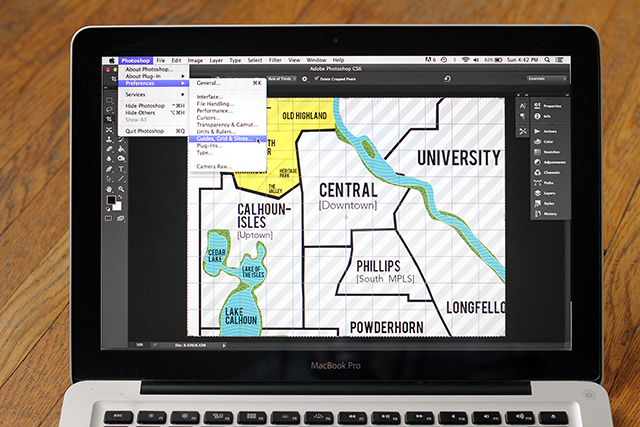Click the volume icon in menu bar
This screenshot has height=427, width=640.
pyautogui.click(x=476, y=60)
